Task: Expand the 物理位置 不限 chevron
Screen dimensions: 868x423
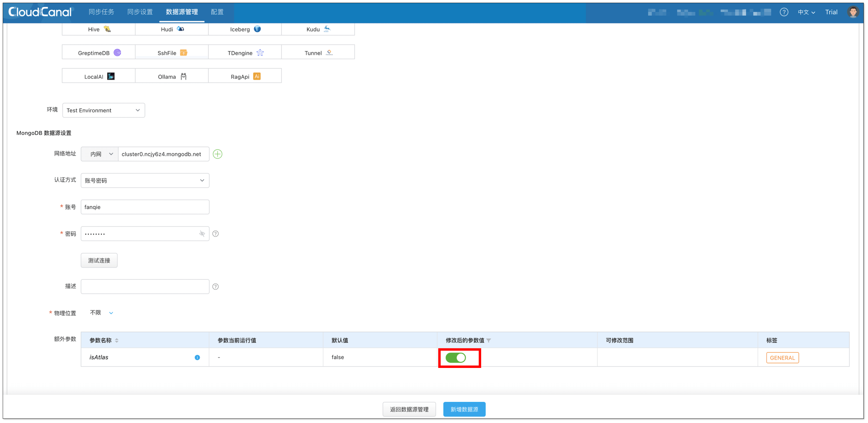Action: (x=111, y=313)
